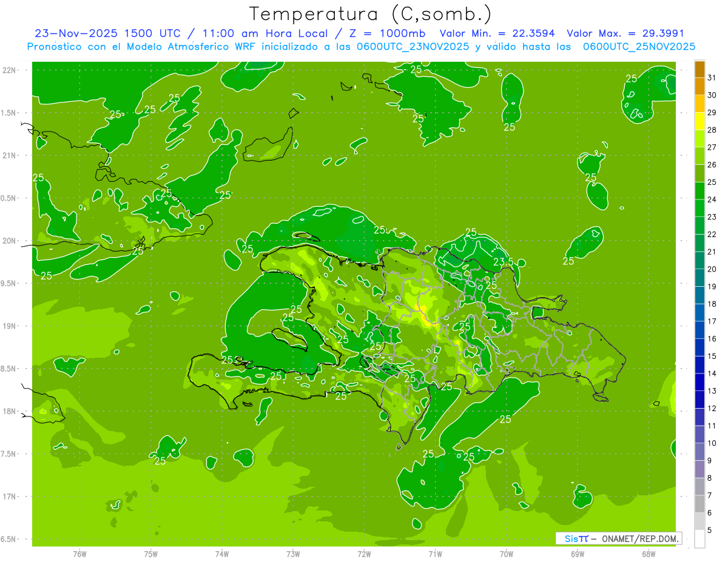
Task: Select the legend swatch between 27 and 28
Action: click(699, 138)
